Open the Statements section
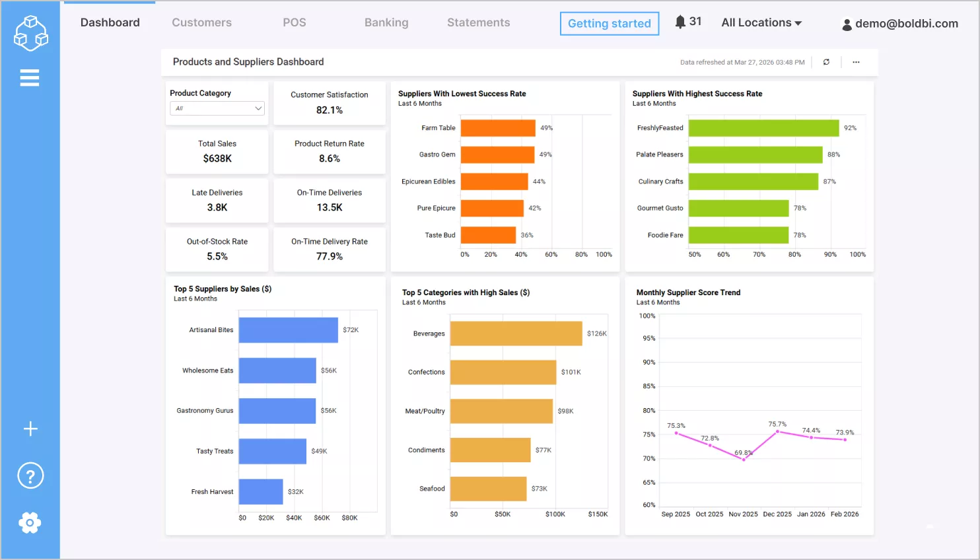 tap(478, 22)
